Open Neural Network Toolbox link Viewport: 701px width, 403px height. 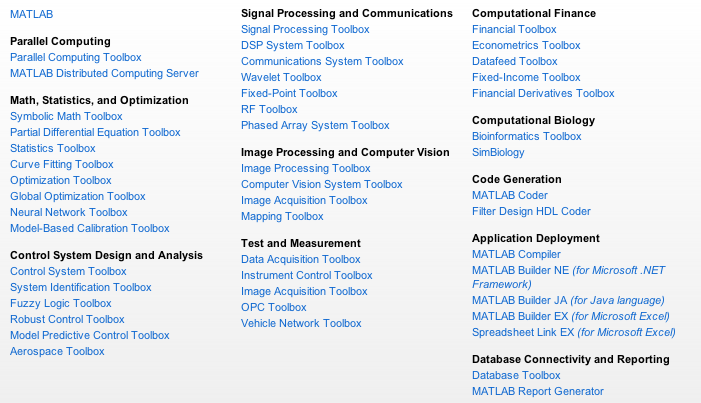pyautogui.click(x=69, y=212)
